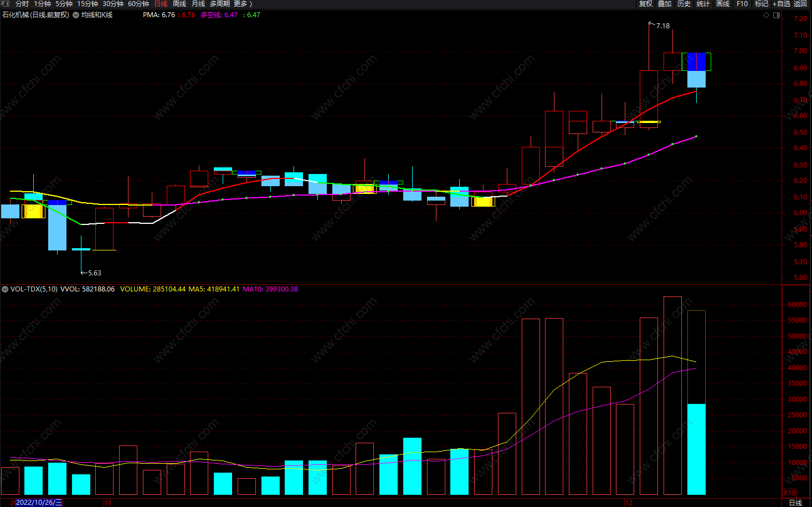Click the 标记 mark button

[762, 4]
